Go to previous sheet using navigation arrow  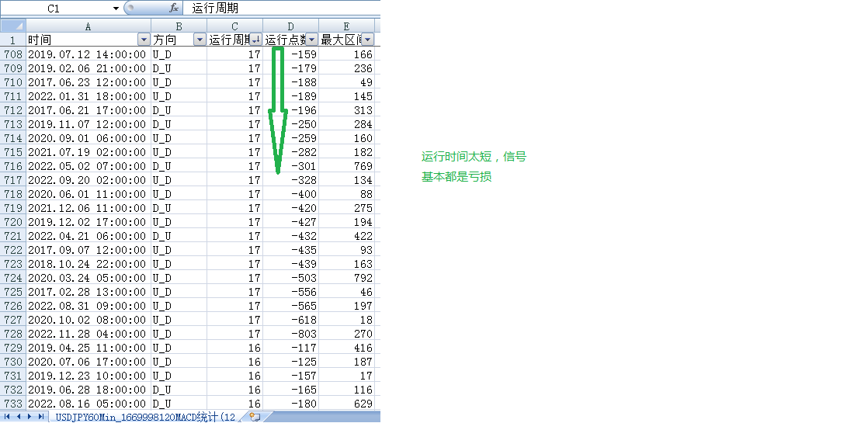pos(19,416)
